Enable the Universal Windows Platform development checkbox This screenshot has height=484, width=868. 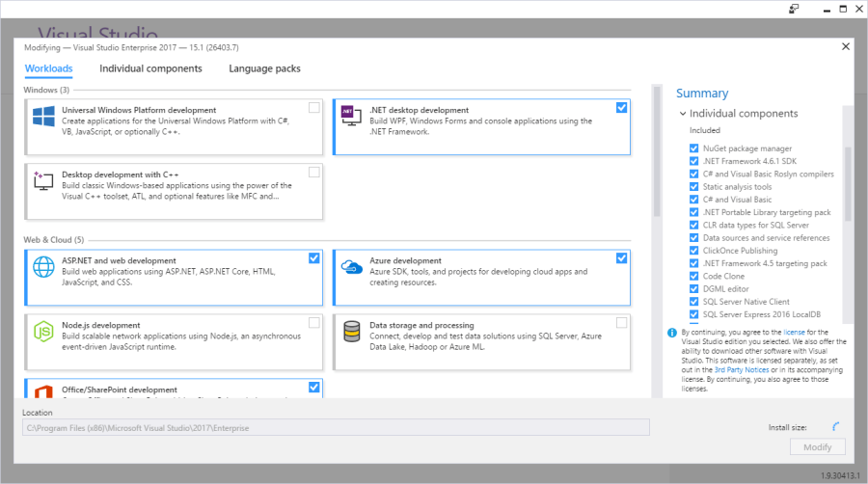click(314, 107)
